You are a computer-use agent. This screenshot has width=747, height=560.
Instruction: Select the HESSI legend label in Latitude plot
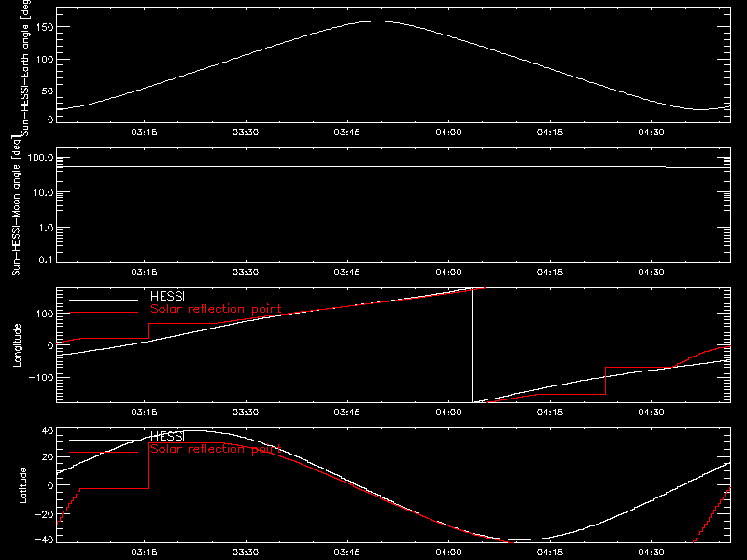click(168, 436)
